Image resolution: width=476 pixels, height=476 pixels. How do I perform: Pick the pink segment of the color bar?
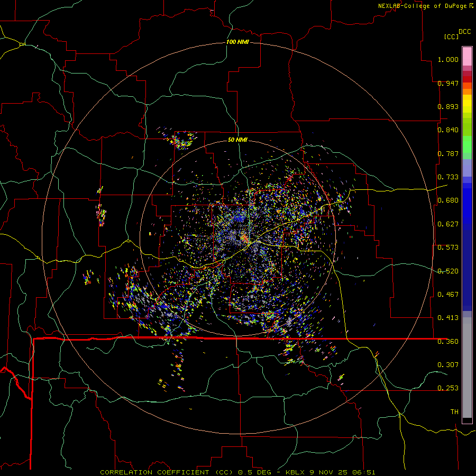point(467,57)
